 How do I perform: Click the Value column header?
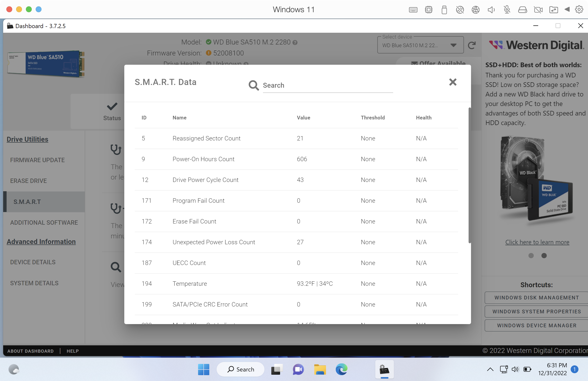(303, 118)
